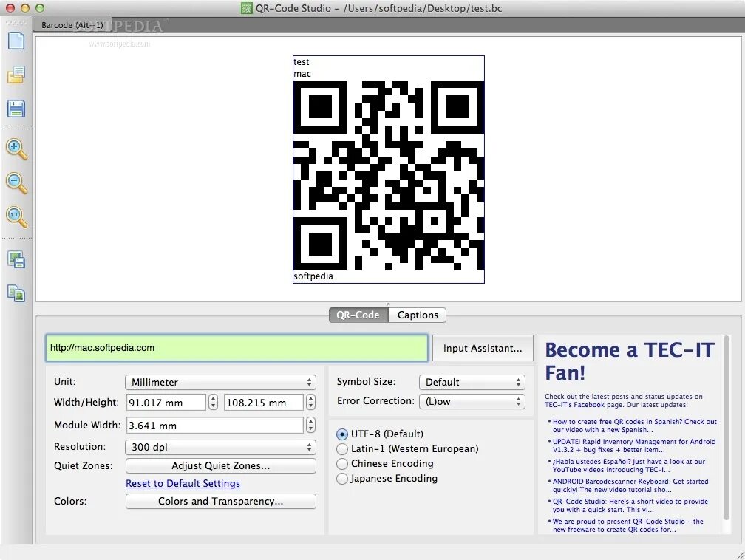Copy barcode to clipboard icon

(16, 293)
